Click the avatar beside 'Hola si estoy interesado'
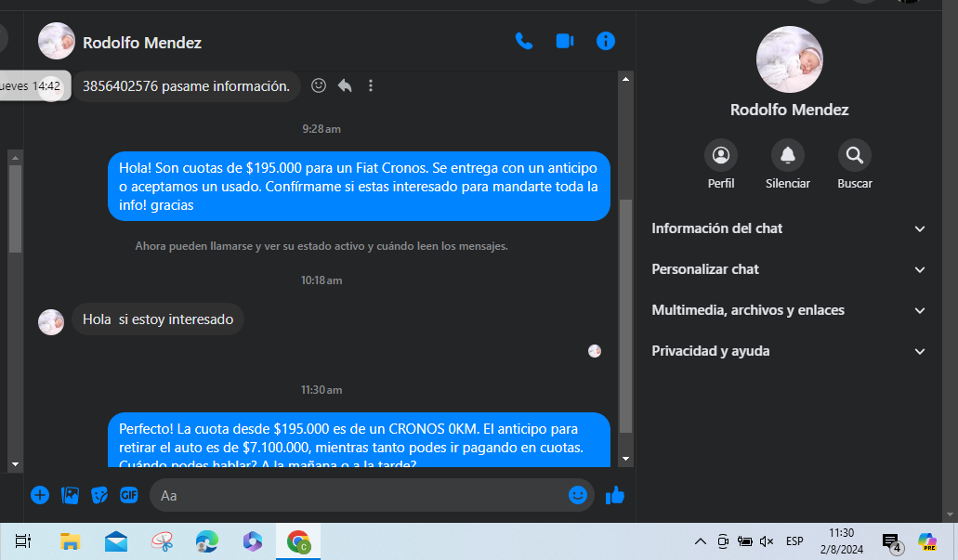958x560 pixels. (x=51, y=322)
